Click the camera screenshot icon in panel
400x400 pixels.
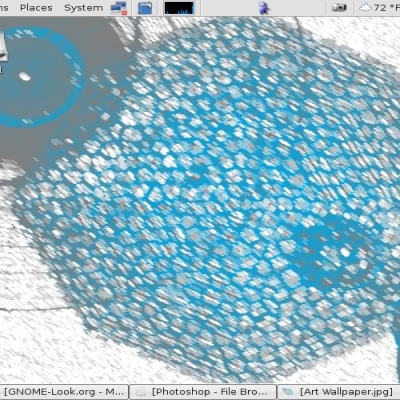(x=339, y=8)
